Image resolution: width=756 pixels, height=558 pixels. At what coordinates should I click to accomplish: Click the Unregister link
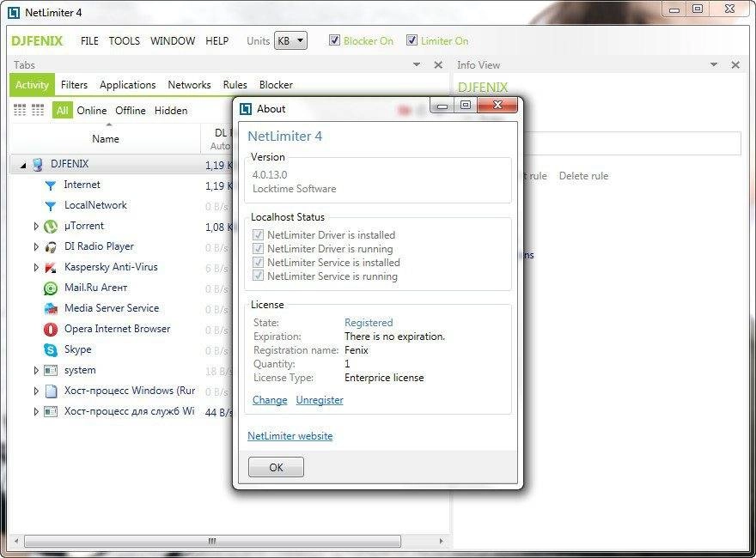point(320,400)
